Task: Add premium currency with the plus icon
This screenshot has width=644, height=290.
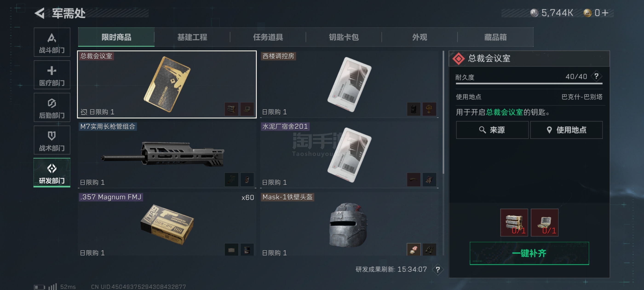Action: point(605,13)
